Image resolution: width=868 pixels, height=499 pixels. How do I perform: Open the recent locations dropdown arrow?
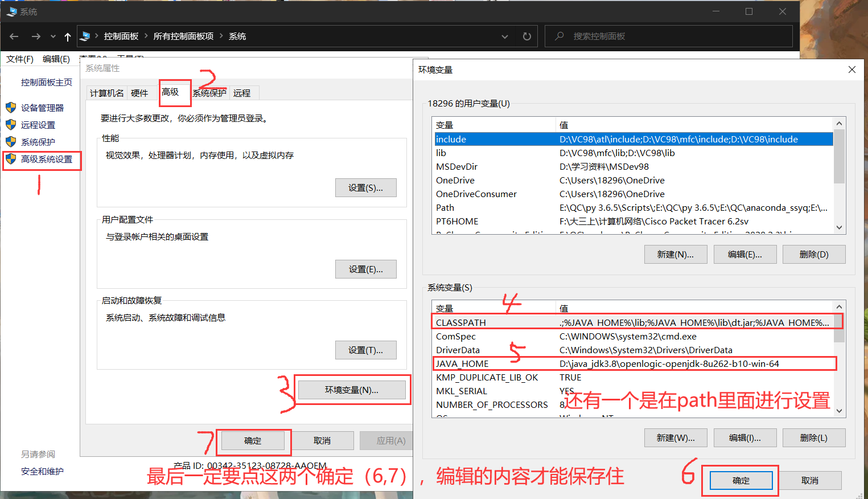[53, 36]
